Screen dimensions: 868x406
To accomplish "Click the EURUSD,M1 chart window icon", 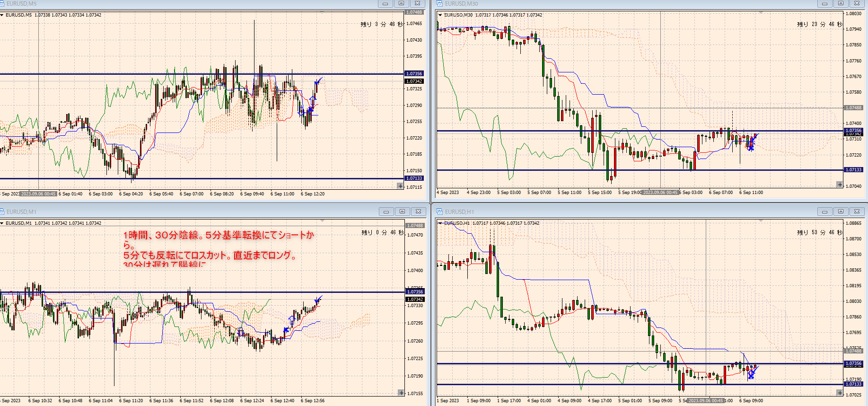I will [x=1, y=212].
